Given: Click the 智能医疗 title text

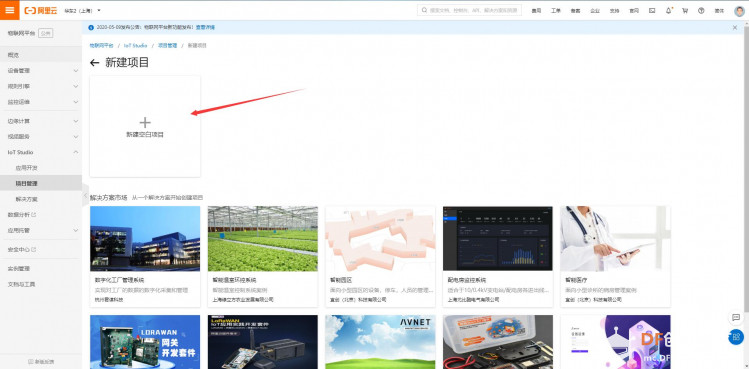Looking at the screenshot, I should pos(576,280).
